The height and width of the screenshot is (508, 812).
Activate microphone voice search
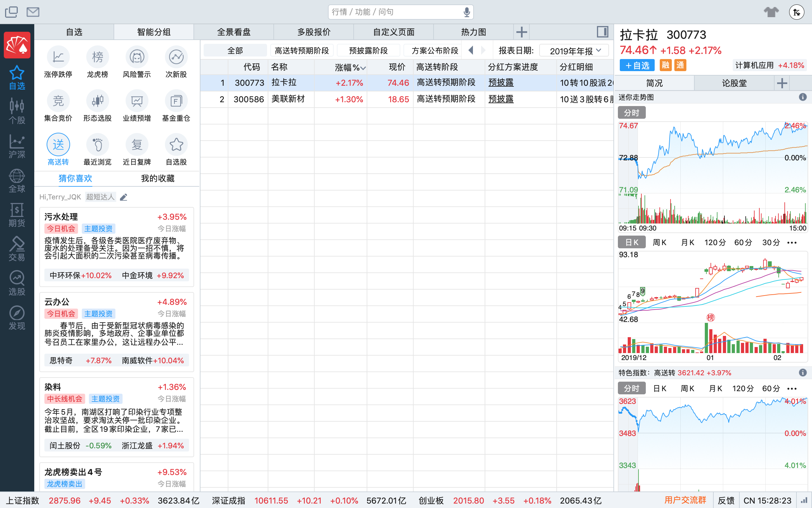coord(466,12)
